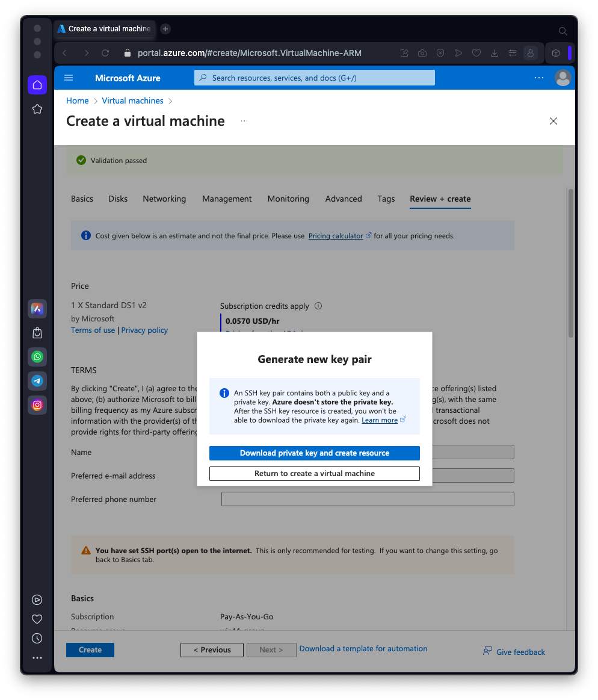Open the Learn more link in dialog
The height and width of the screenshot is (700, 598).
tap(380, 420)
